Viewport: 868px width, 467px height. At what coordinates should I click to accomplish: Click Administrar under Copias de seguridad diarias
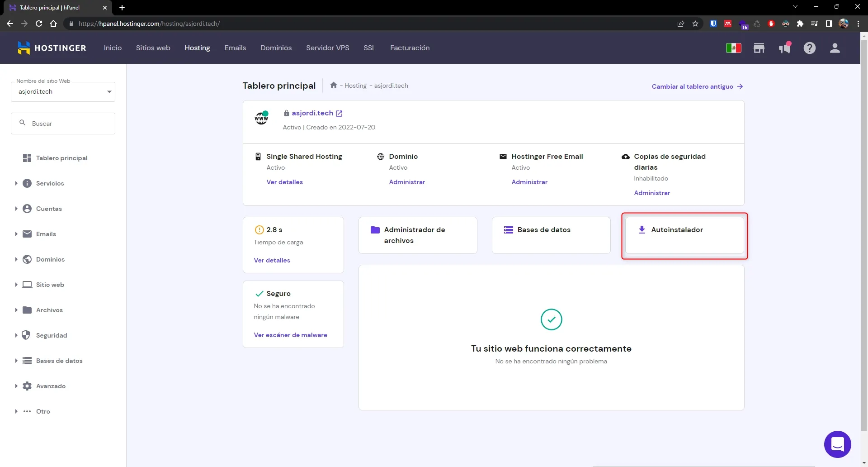[652, 193]
